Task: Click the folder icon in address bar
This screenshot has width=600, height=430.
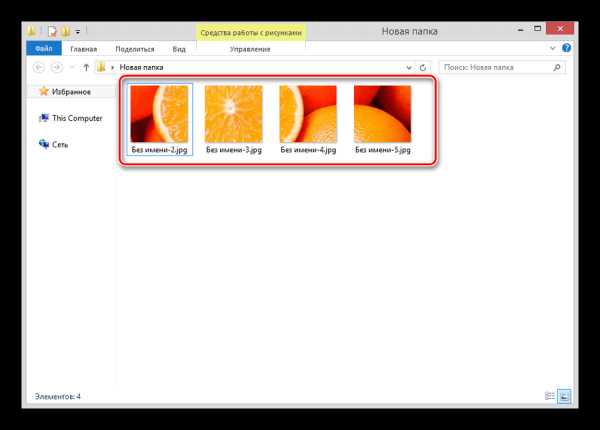Action: [x=101, y=67]
